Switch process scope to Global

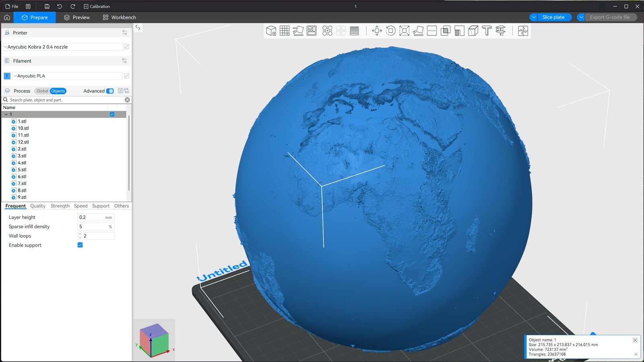point(42,91)
